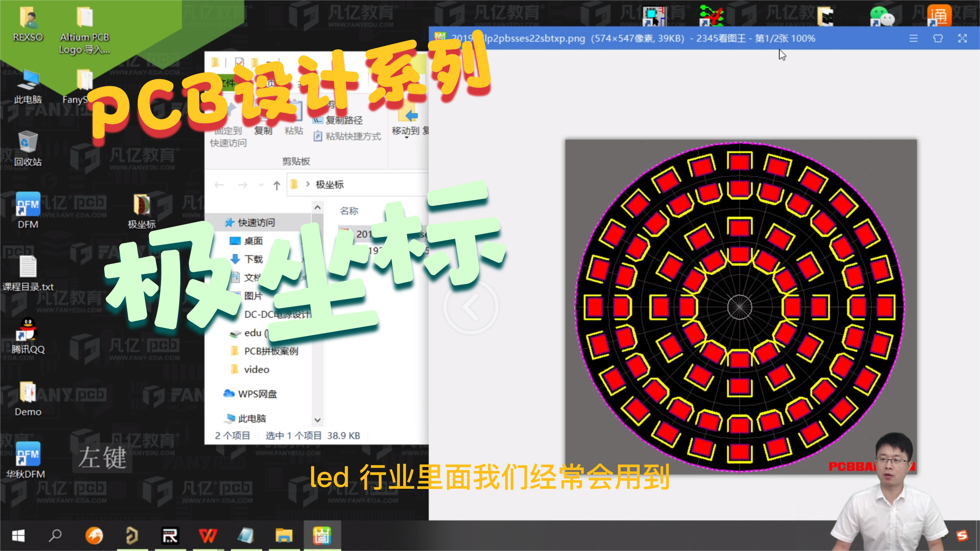Open the 回收站 recycle bin icon

point(28,149)
